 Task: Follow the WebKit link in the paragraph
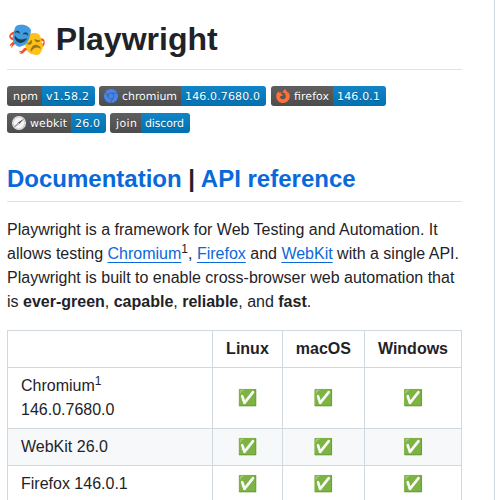point(307,254)
